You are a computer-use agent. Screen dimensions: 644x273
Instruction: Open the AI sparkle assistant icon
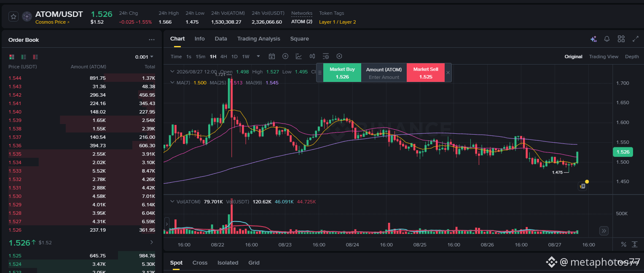pyautogui.click(x=593, y=39)
